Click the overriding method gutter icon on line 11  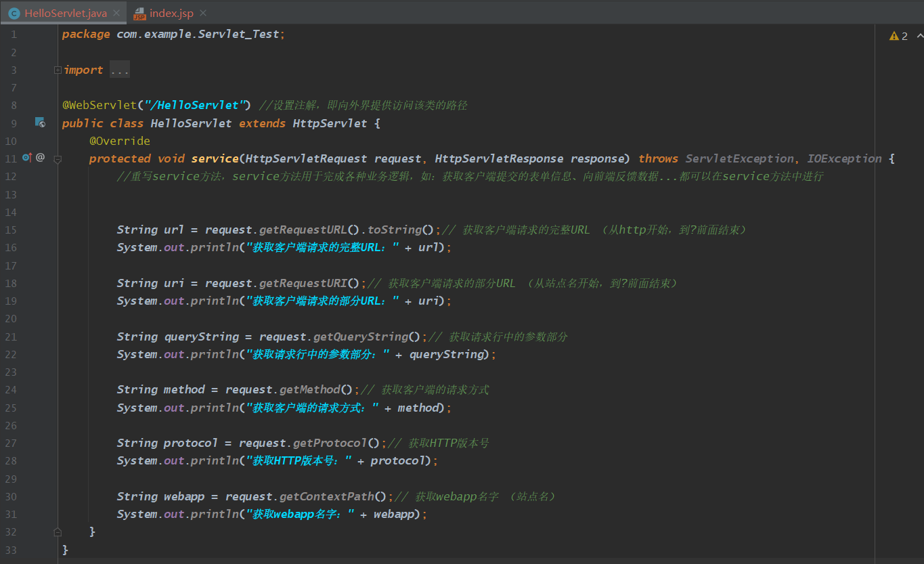[27, 158]
